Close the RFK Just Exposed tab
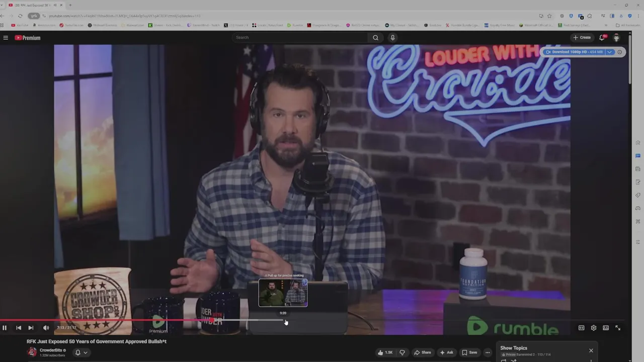Image resolution: width=644 pixels, height=362 pixels. (x=61, y=5)
